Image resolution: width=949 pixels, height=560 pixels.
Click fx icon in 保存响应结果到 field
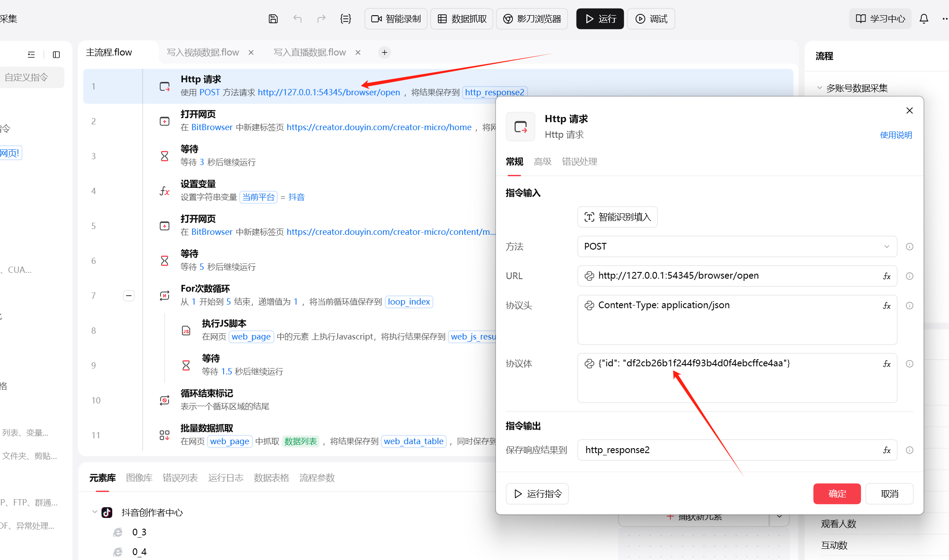coord(887,450)
